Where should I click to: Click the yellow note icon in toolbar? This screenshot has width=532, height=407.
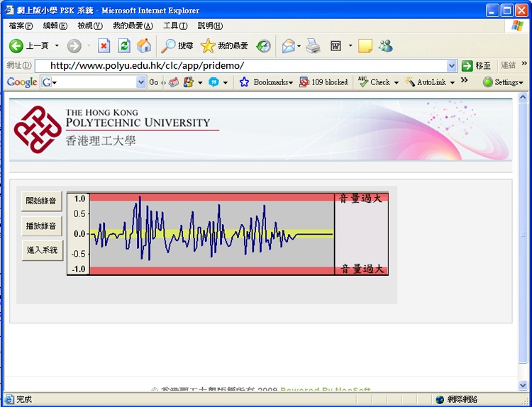coord(365,46)
